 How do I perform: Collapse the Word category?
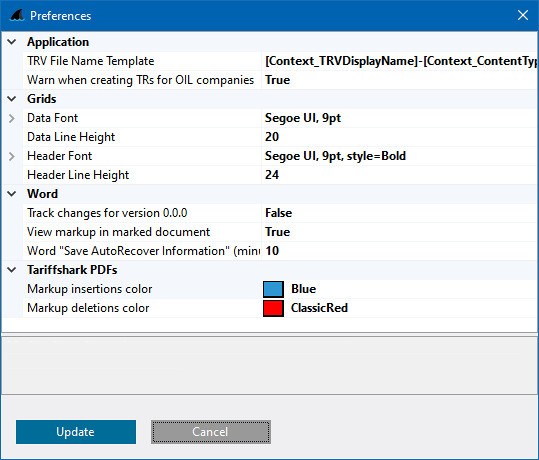[x=12, y=194]
